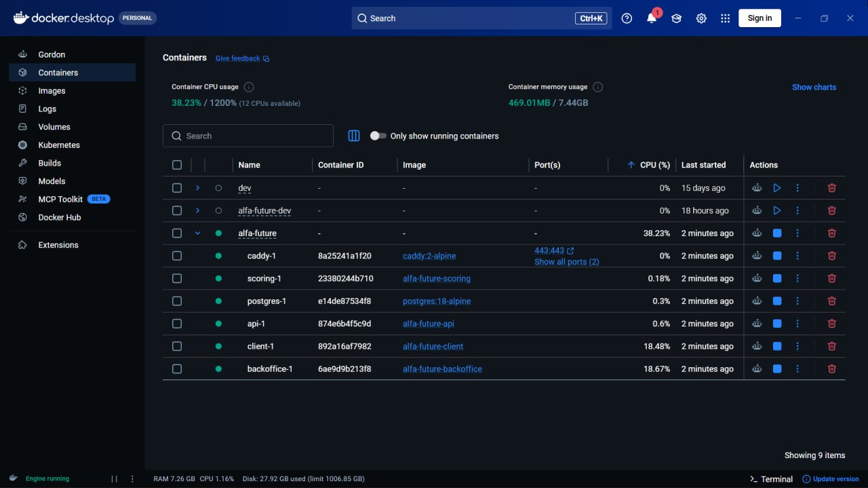Click the CPU usage info icon
868x488 pixels.
pyautogui.click(x=249, y=87)
